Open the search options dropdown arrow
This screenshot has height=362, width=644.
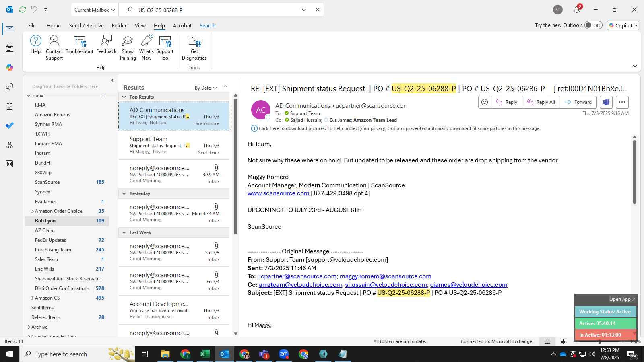[304, 10]
